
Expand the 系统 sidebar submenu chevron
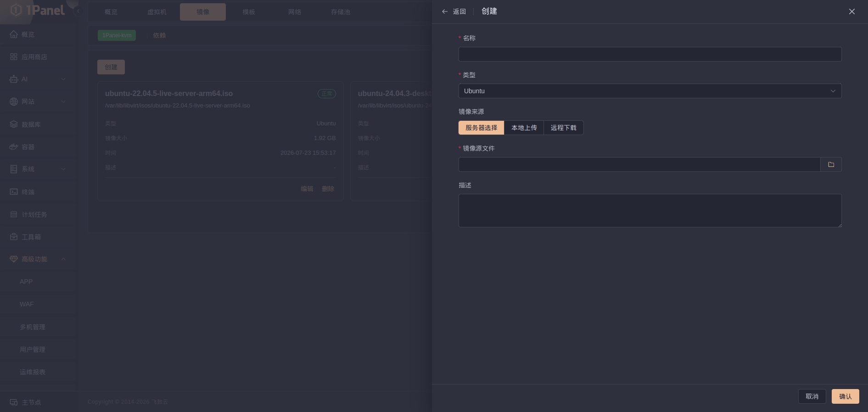pos(63,169)
